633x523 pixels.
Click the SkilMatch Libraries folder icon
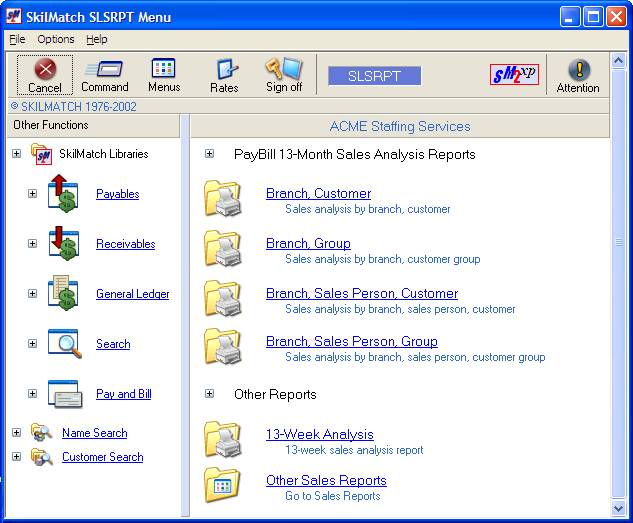tap(42, 154)
